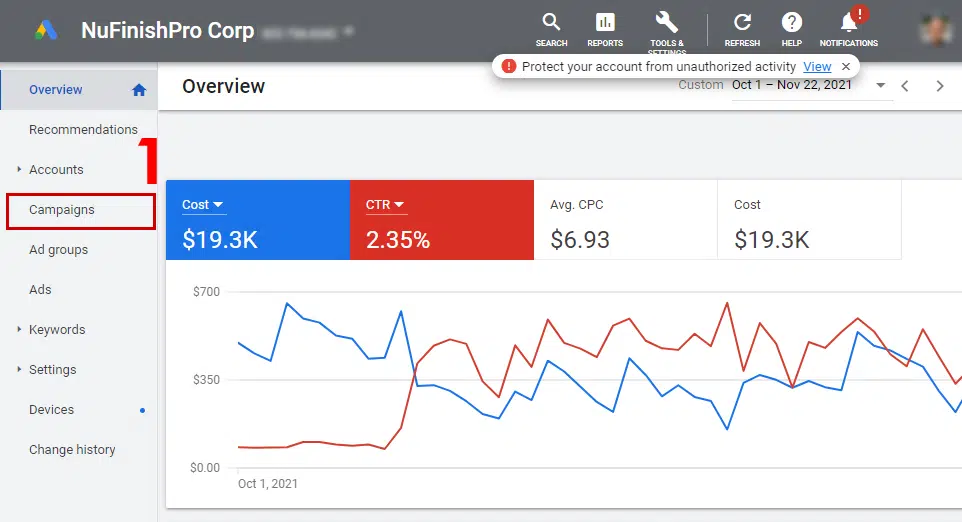The width and height of the screenshot is (962, 522).
Task: Expand the Accounts menu arrow
Action: pos(19,169)
